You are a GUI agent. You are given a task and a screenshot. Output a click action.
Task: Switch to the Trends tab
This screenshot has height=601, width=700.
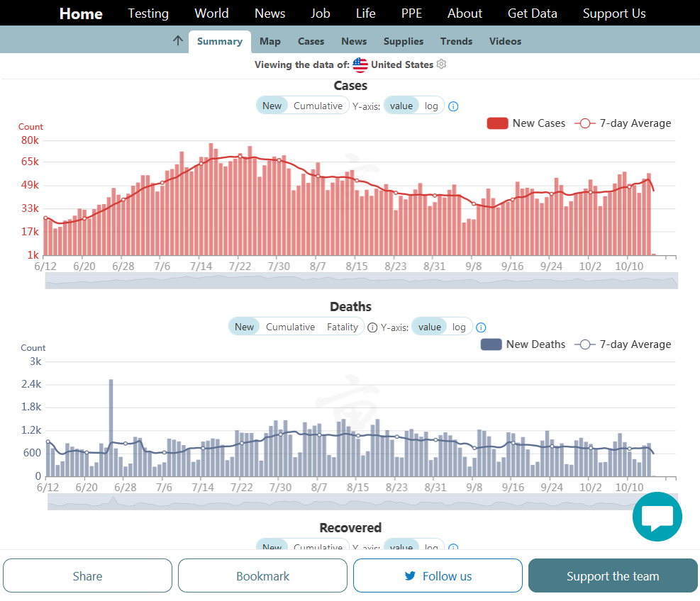point(456,41)
